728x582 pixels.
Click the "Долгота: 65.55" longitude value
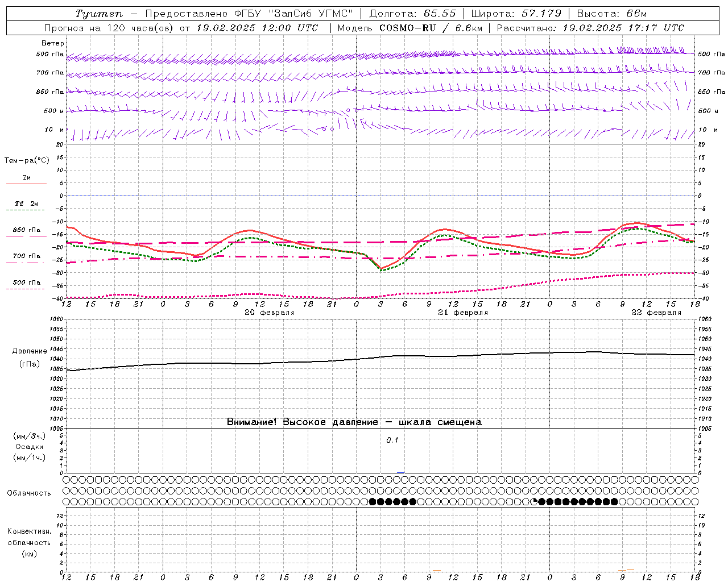[x=412, y=14]
